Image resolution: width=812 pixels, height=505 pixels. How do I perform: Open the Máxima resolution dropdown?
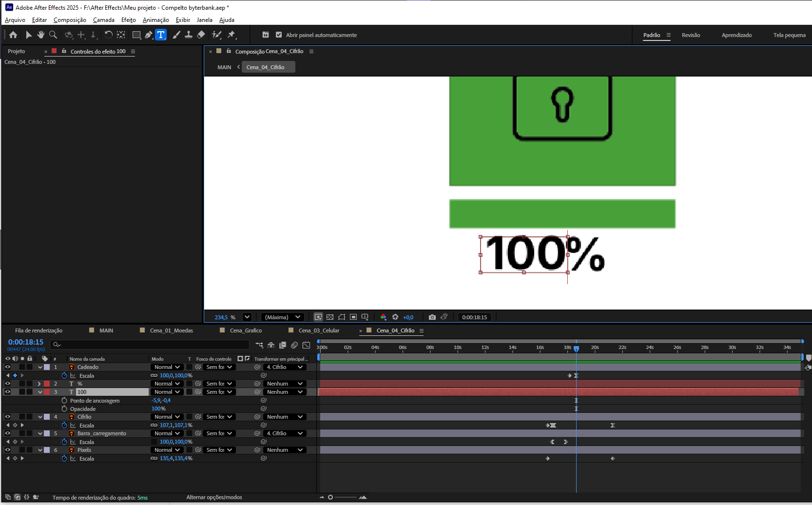click(283, 317)
